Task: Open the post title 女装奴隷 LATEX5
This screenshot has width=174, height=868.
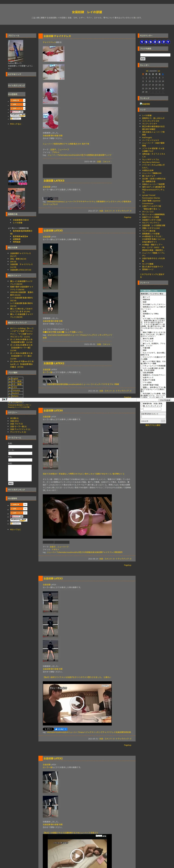Action: 53,230
